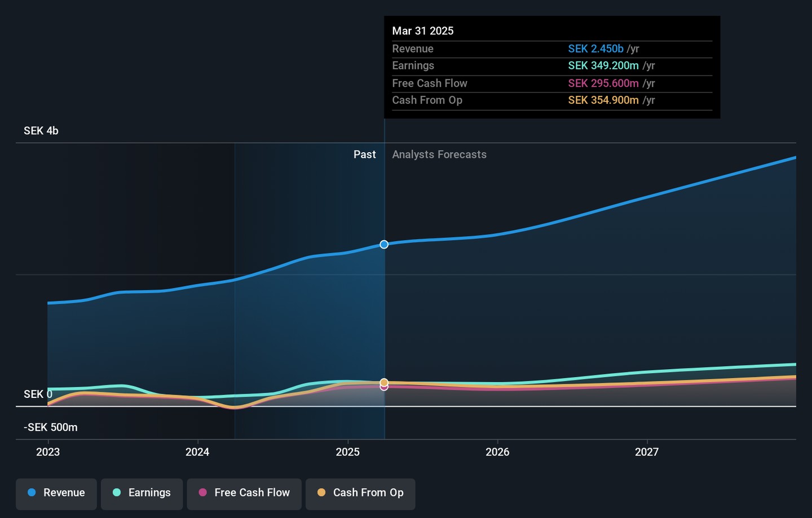The image size is (812, 518).
Task: Click the teal Earnings legend dot
Action: (x=117, y=493)
